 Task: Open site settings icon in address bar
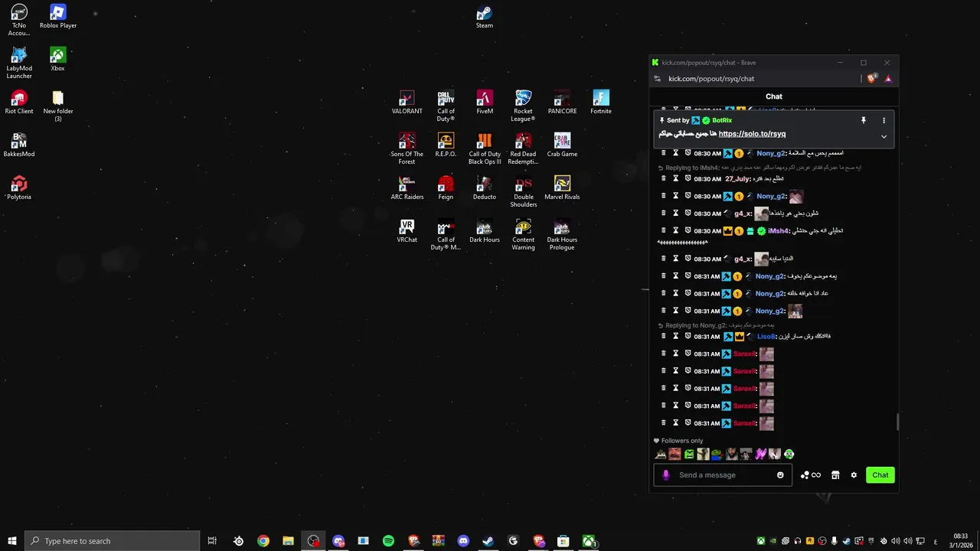click(657, 78)
